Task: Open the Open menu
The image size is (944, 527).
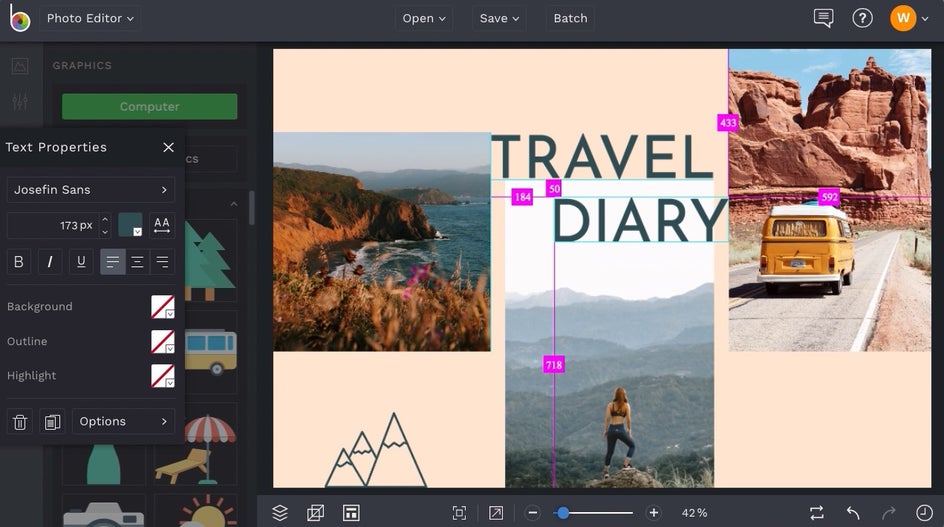Action: [424, 18]
